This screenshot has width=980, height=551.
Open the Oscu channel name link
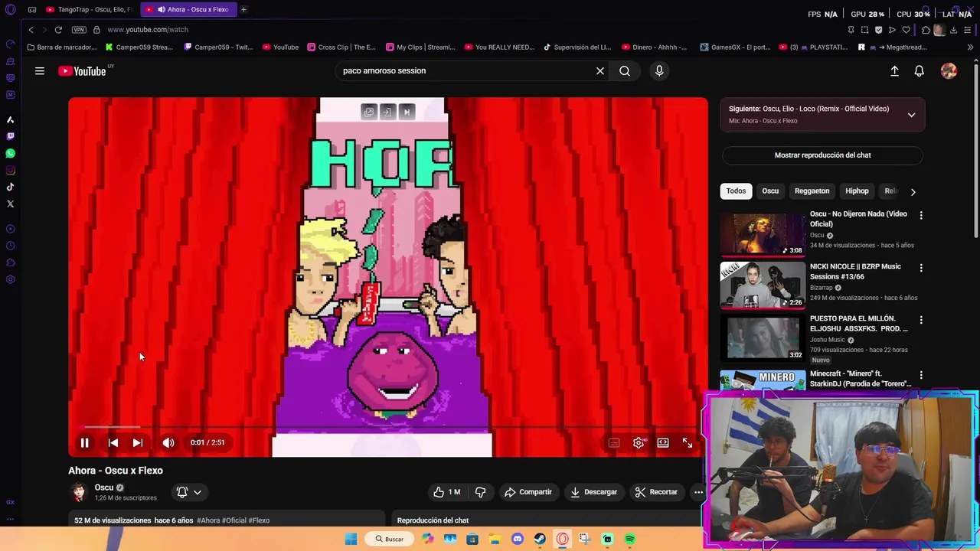click(x=104, y=487)
